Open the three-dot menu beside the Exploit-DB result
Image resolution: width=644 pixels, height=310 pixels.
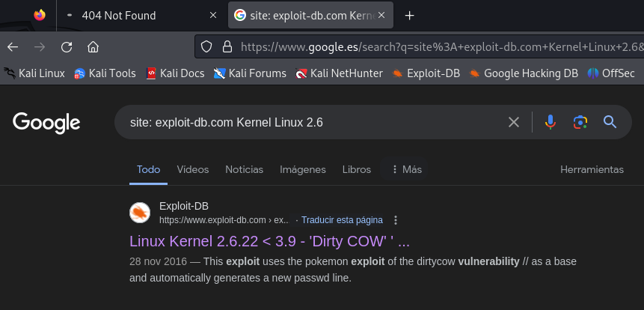pyautogui.click(x=396, y=220)
